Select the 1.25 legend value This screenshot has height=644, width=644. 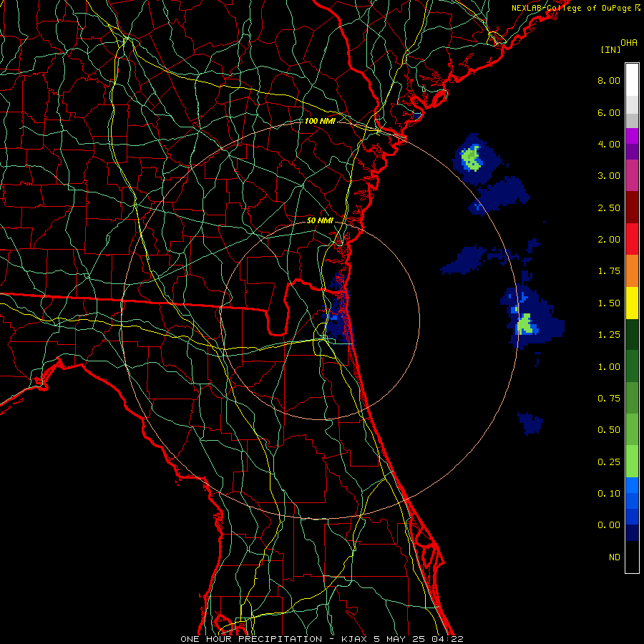point(609,335)
